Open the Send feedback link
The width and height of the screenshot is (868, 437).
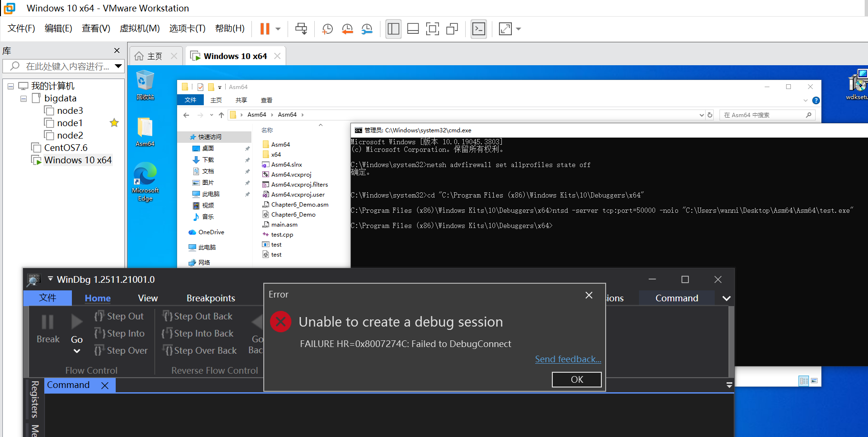tap(568, 359)
